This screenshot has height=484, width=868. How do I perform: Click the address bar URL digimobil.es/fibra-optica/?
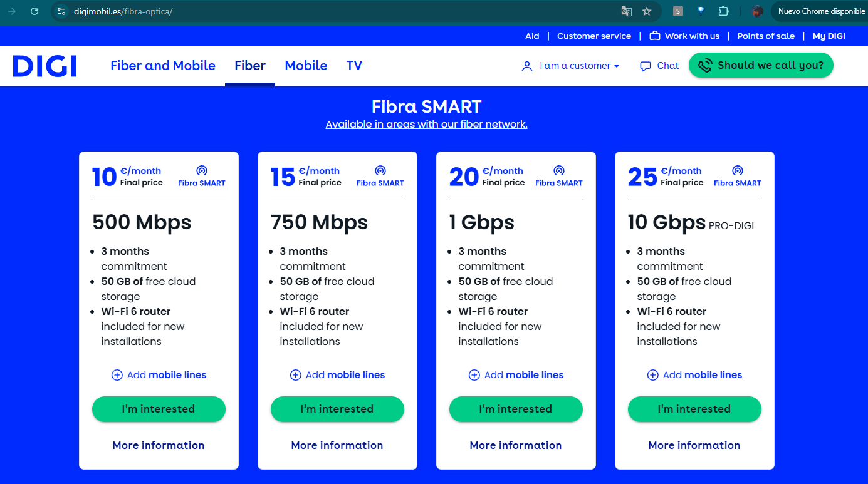coord(123,11)
